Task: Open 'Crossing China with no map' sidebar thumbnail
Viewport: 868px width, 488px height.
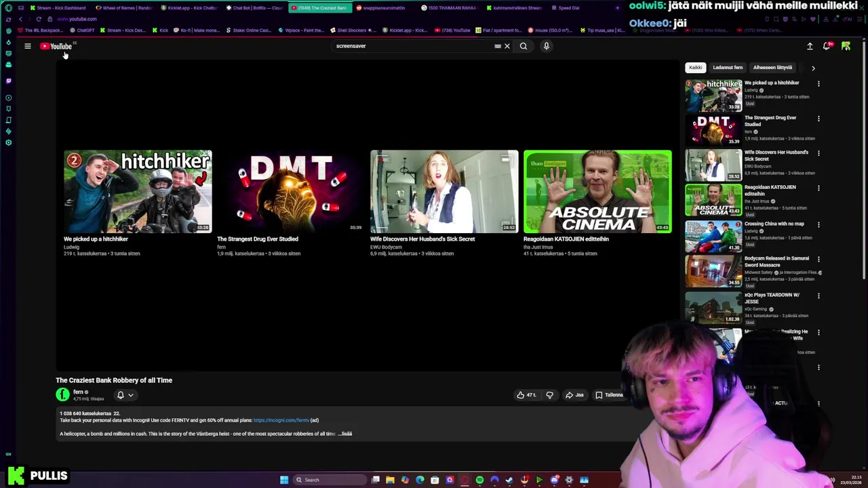Action: pos(713,236)
